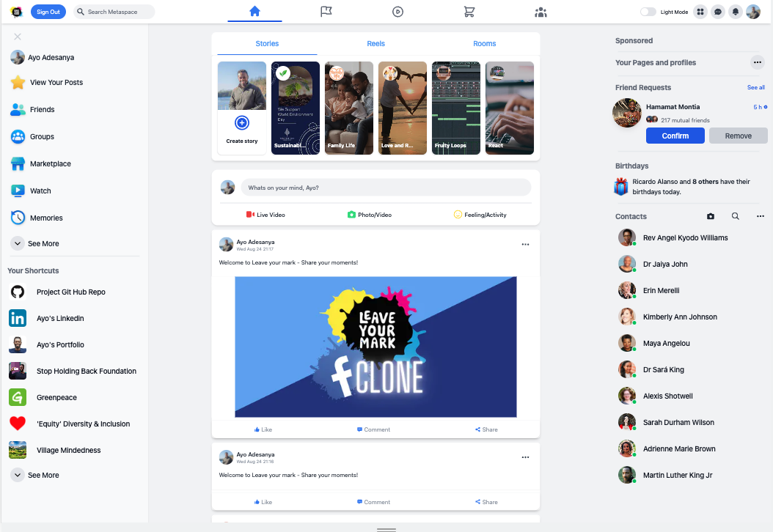Screen dimensions: 773x532
Task: Close the left sidebar with the X icon
Action: click(18, 37)
